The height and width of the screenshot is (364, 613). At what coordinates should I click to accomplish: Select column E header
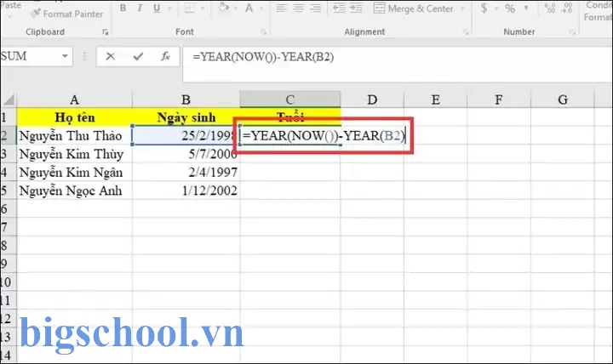[x=436, y=100]
